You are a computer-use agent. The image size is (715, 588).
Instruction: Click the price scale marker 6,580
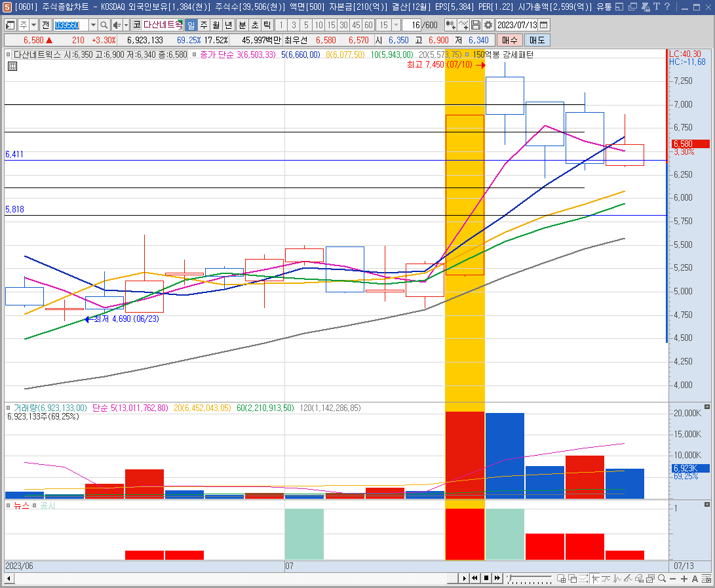pyautogui.click(x=690, y=144)
